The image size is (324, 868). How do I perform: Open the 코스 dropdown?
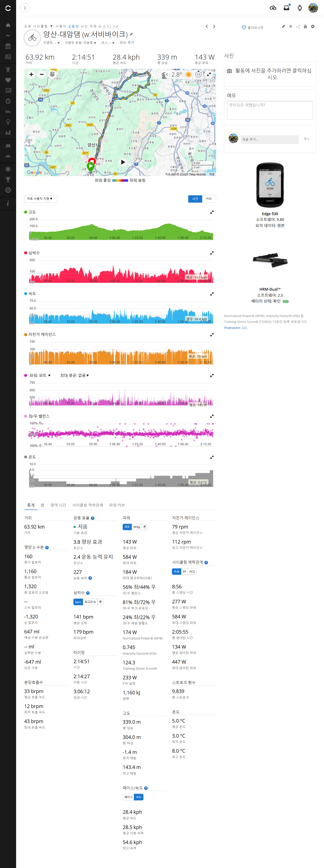[108, 43]
